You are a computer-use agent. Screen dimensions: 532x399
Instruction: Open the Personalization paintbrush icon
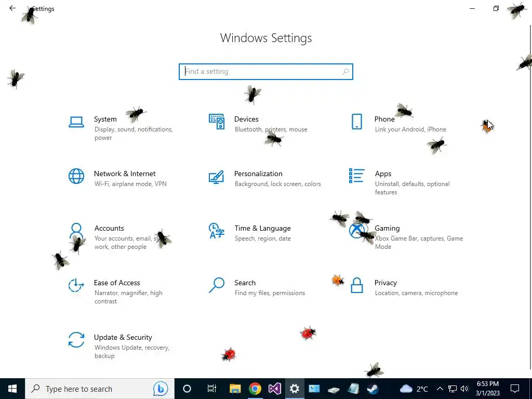click(217, 177)
